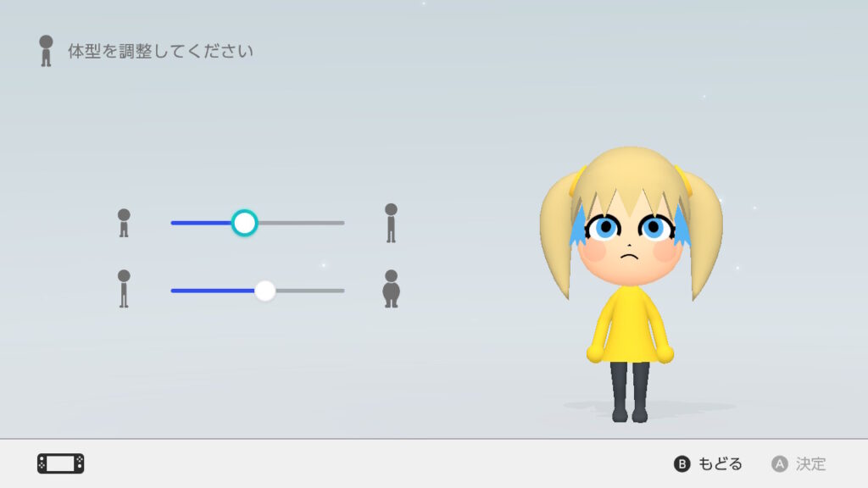Click the body width slider handle
The image size is (868, 488).
point(265,291)
